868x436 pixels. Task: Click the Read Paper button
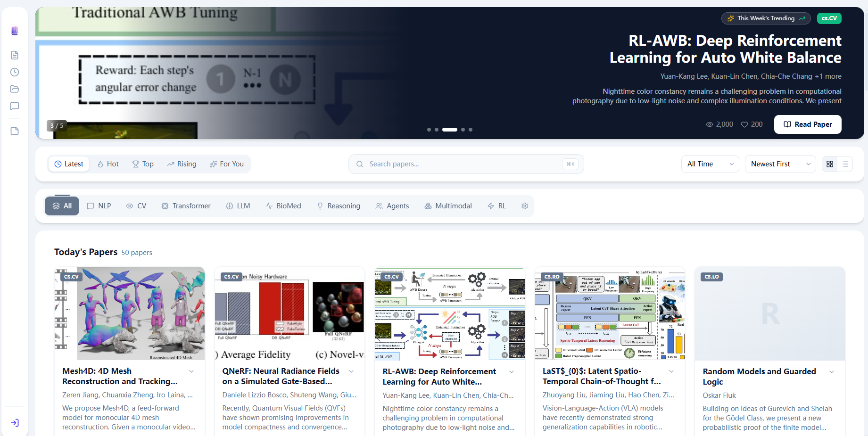(x=808, y=124)
